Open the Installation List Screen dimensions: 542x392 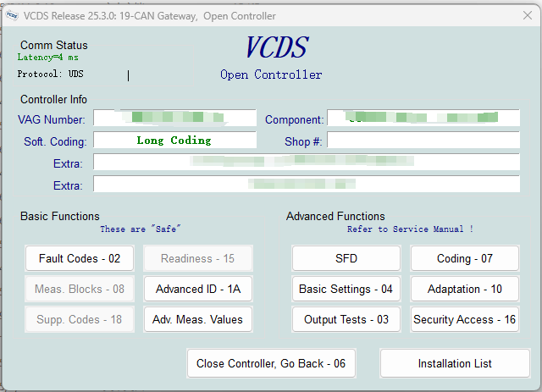coord(455,363)
